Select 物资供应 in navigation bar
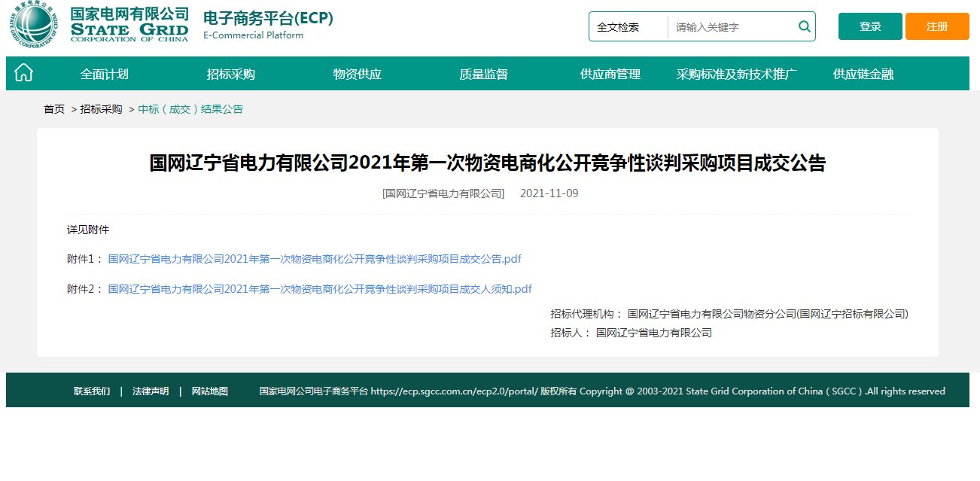This screenshot has height=481, width=980. pyautogui.click(x=358, y=74)
